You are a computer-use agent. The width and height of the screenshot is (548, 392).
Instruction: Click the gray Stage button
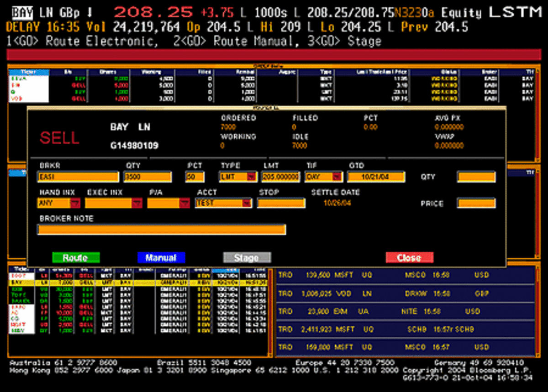point(247,258)
